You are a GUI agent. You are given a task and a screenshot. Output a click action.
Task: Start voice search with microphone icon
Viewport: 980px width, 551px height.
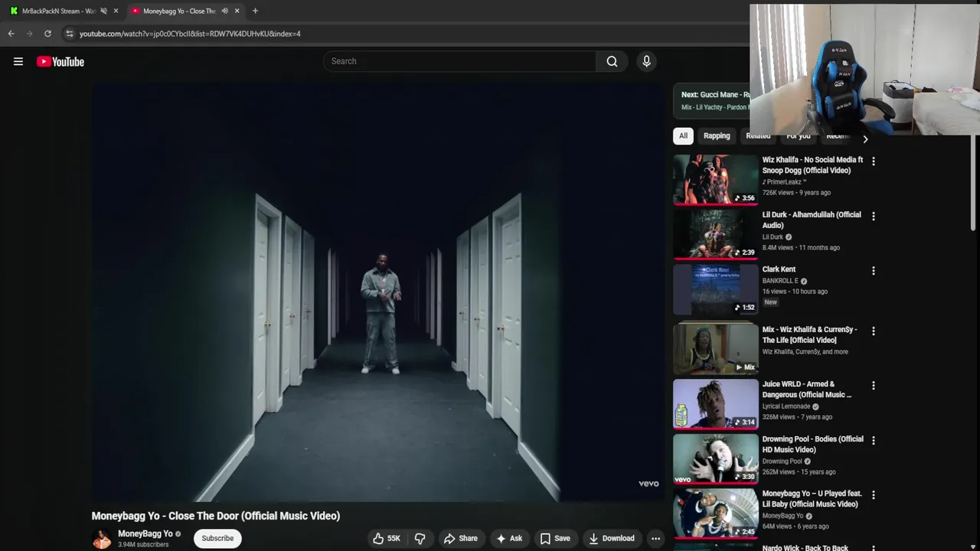[x=646, y=61]
